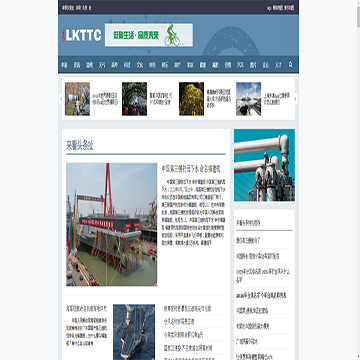The width and height of the screenshot is (360, 360).
Task: Open the large aircraft carrier launch photo
Action: click(112, 224)
